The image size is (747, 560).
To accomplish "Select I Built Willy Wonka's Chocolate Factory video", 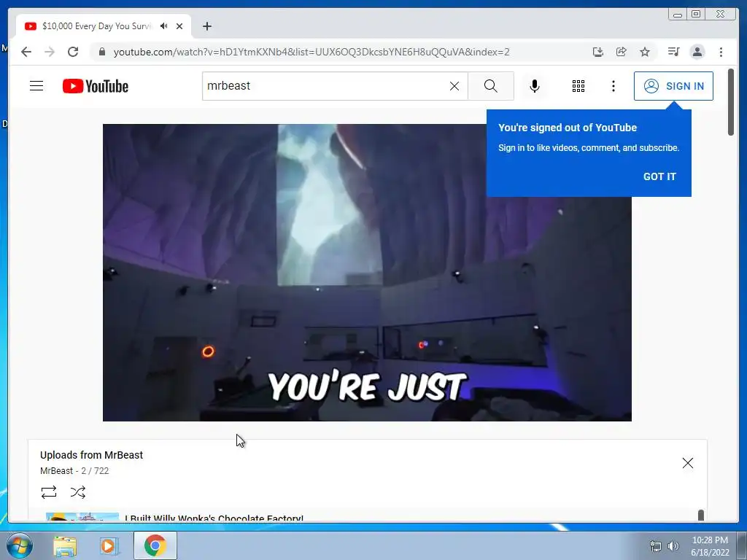I will (x=214, y=518).
